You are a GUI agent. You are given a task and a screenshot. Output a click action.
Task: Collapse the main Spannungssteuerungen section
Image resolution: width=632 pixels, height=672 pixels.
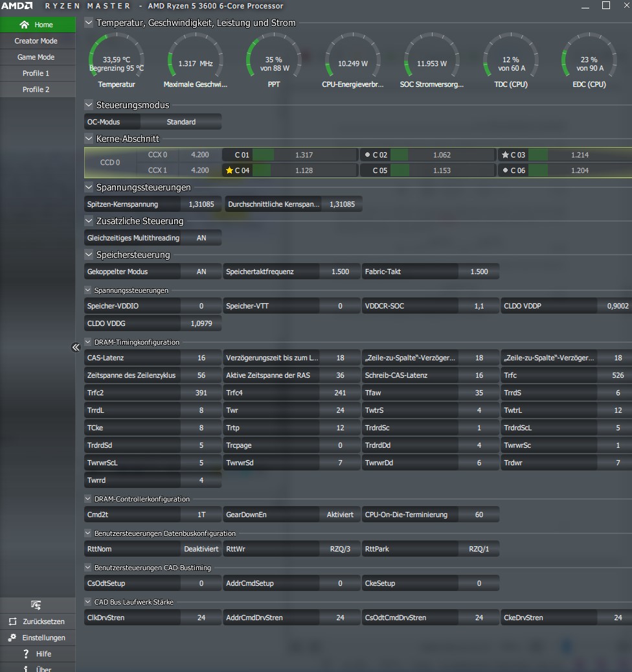click(89, 187)
